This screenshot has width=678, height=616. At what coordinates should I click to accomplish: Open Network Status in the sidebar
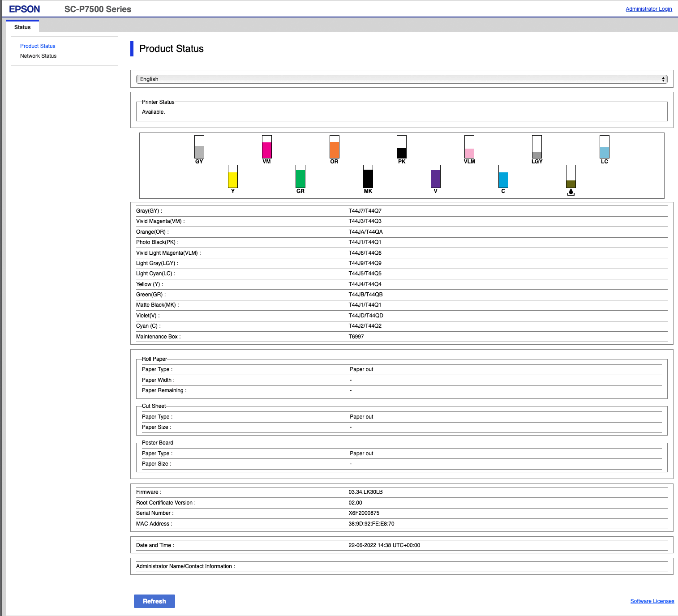coord(39,56)
